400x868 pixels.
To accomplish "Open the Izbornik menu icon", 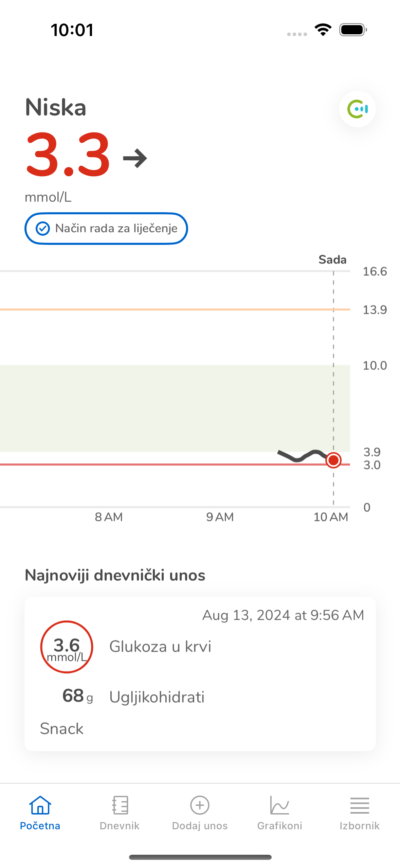I will 359,805.
